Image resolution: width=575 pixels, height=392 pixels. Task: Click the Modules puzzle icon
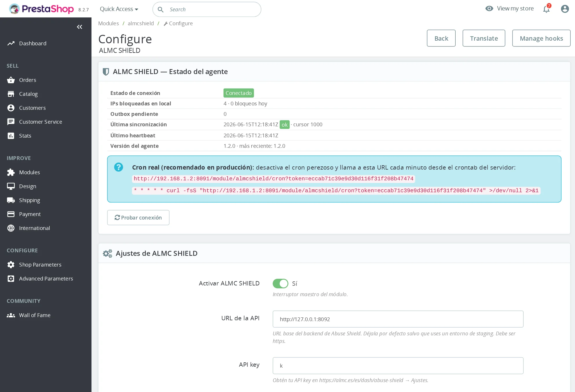click(11, 172)
